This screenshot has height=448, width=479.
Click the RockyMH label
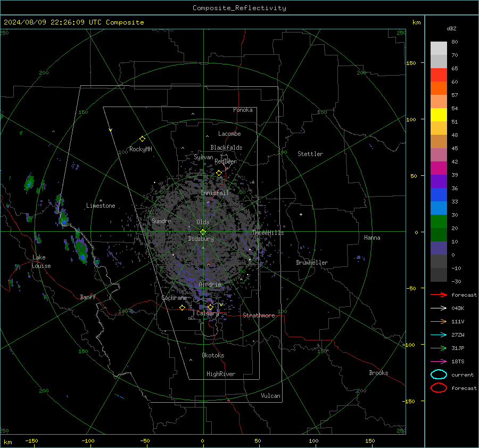click(x=141, y=149)
